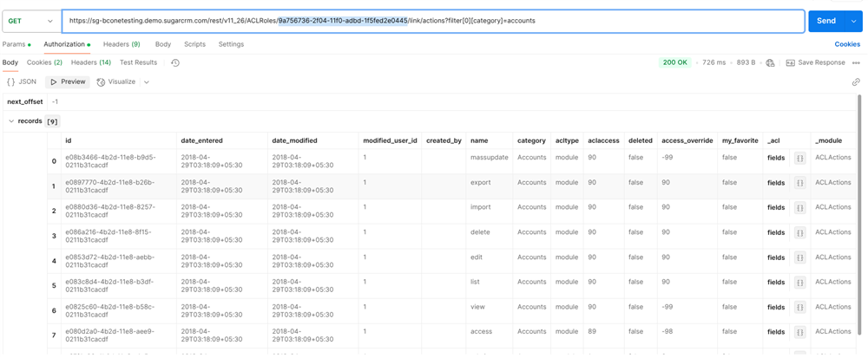Image resolution: width=868 pixels, height=358 pixels.
Task: Open the response more options ellipsis
Action: (x=856, y=62)
